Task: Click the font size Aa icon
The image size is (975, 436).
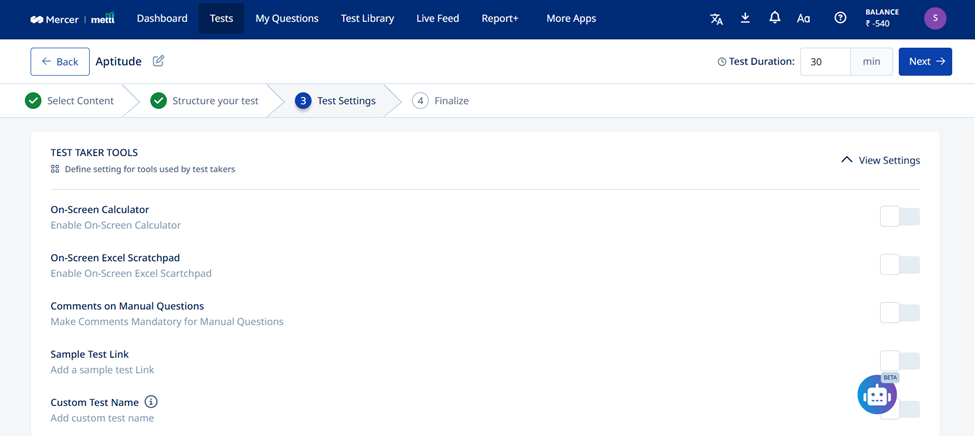Action: pos(803,19)
